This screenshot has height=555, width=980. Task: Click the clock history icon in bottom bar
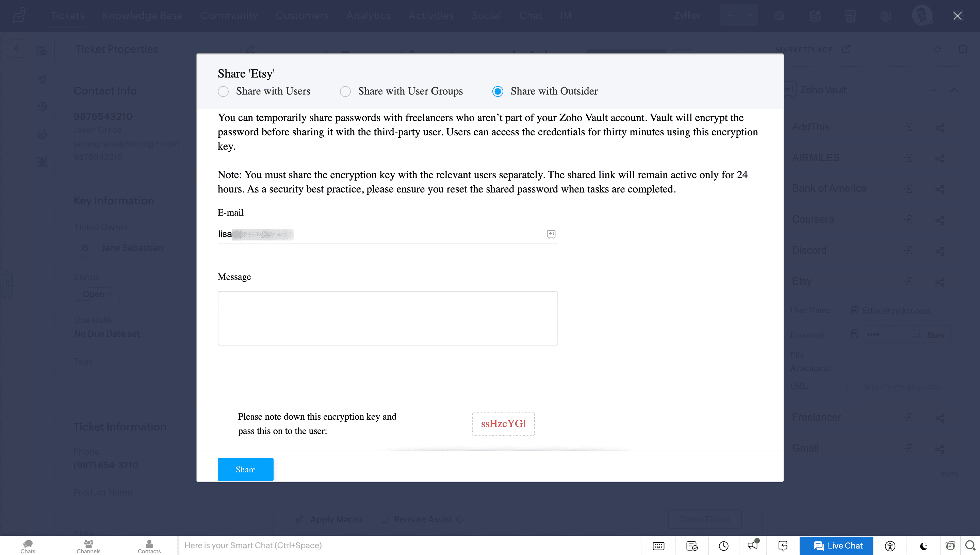point(723,546)
